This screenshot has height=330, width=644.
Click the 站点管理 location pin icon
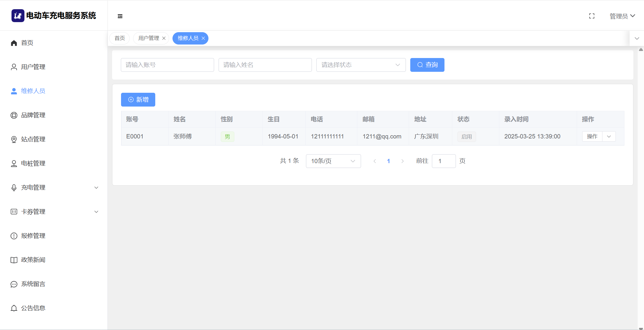pos(14,139)
